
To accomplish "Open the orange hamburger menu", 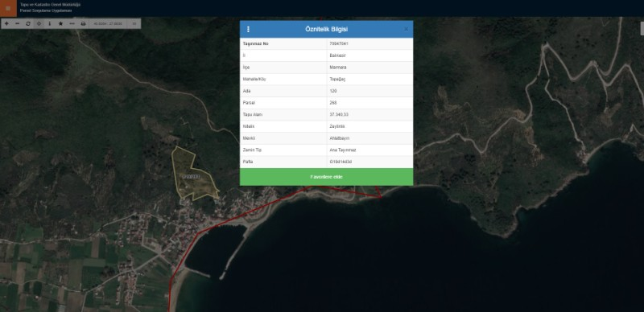I will [x=8, y=8].
